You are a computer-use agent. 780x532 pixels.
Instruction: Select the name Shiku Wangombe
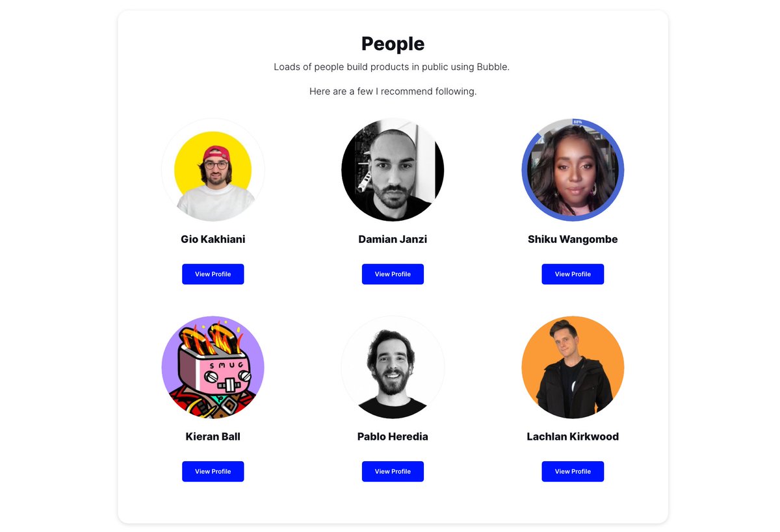point(573,239)
